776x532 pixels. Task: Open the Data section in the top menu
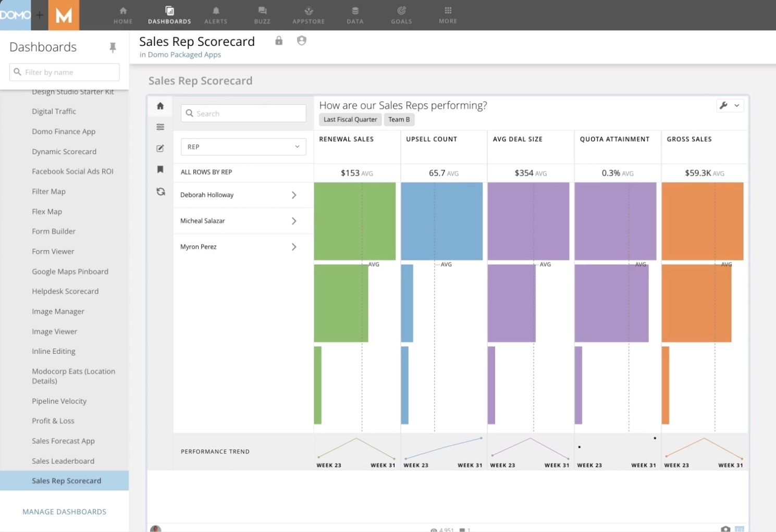pos(354,15)
